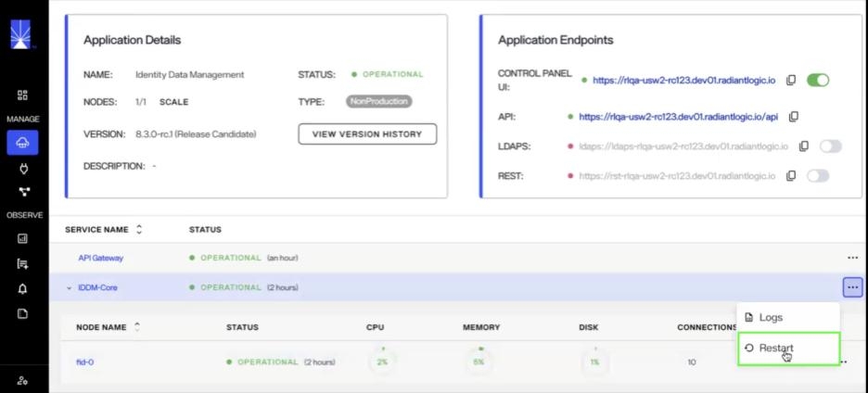Open the list-add logs icon in sidebar
The height and width of the screenshot is (393, 868).
click(x=22, y=264)
